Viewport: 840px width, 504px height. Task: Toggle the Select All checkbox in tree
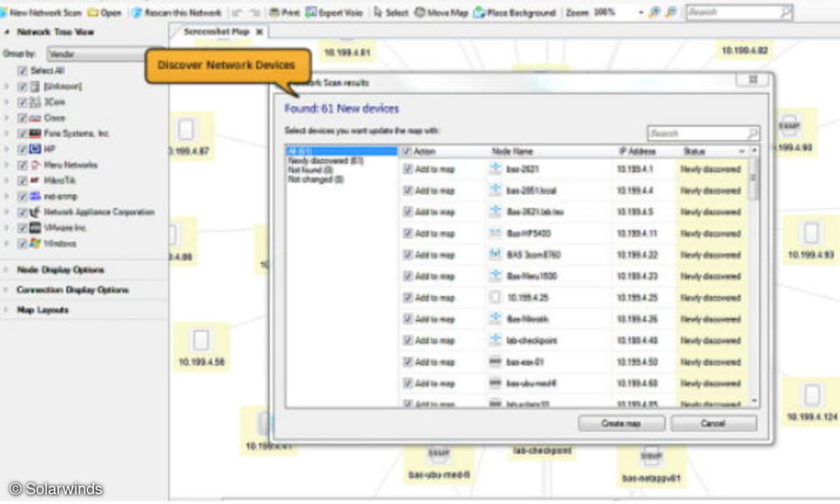tap(22, 71)
